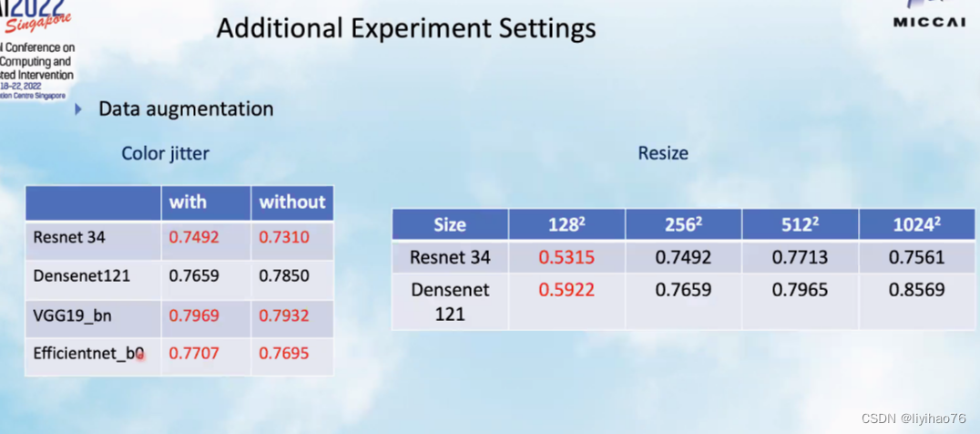
Task: Select the slide title Additional Experiment Settings
Action: pyautogui.click(x=405, y=29)
